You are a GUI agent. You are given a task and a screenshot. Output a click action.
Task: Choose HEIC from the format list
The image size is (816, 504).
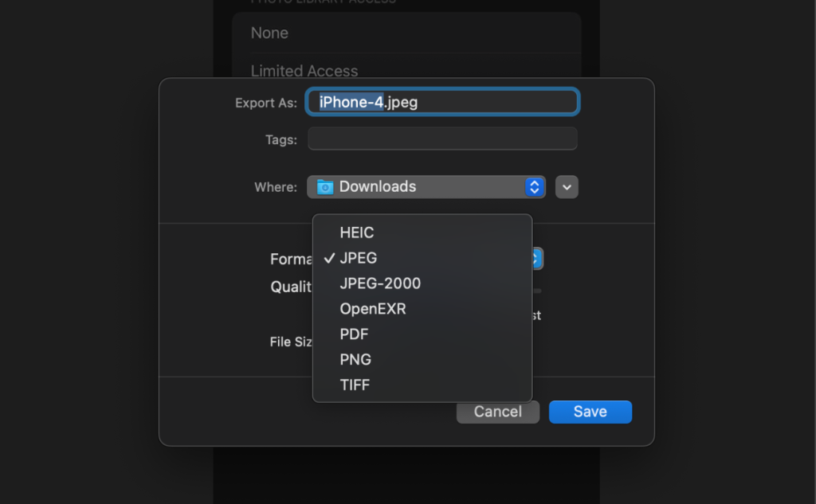tap(356, 232)
